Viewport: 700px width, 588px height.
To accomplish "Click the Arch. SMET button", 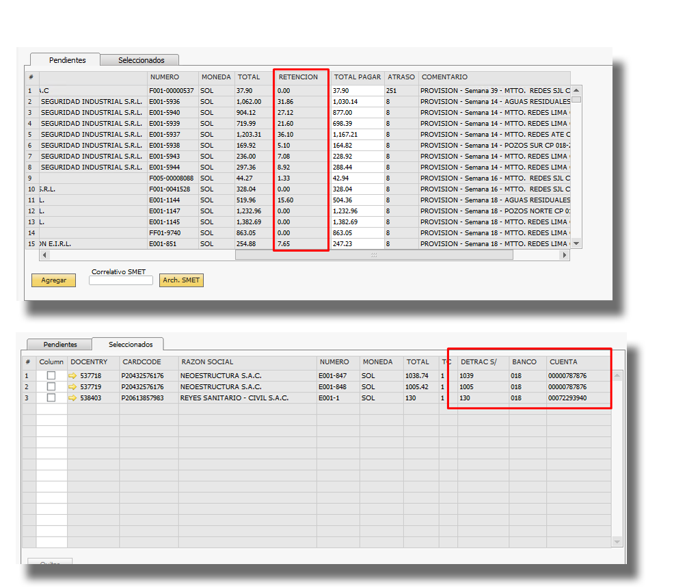I will [x=181, y=280].
